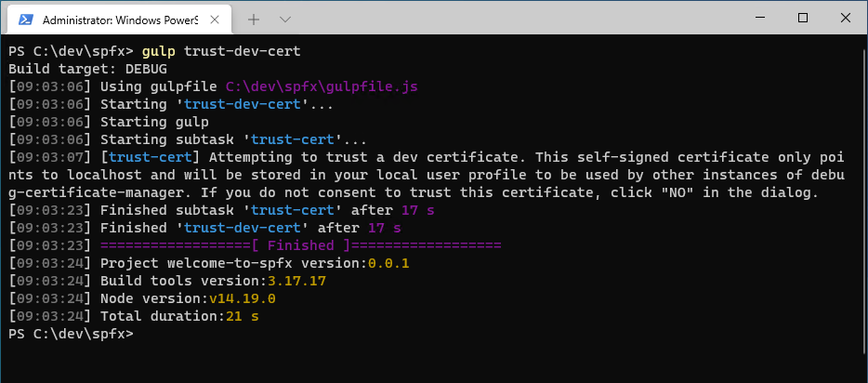This screenshot has height=383, width=868.
Task: Click the last empty PS C:\dev\spfx> prompt
Action: pos(71,334)
